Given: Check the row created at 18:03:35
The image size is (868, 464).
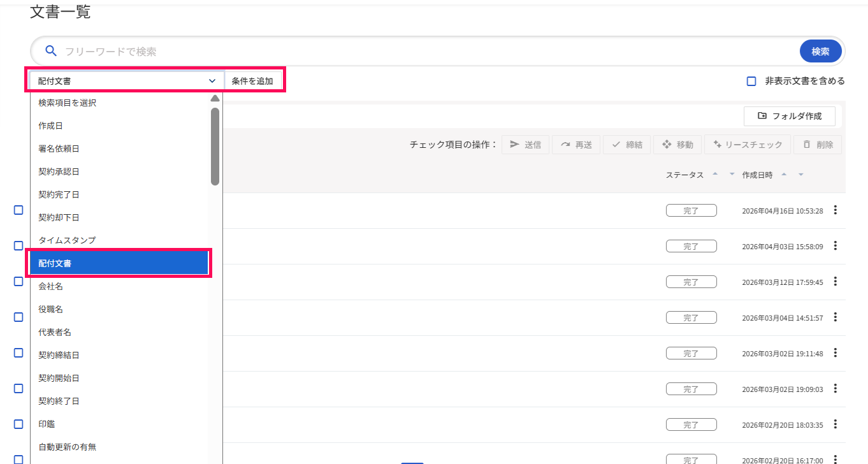Looking at the screenshot, I should [18, 424].
